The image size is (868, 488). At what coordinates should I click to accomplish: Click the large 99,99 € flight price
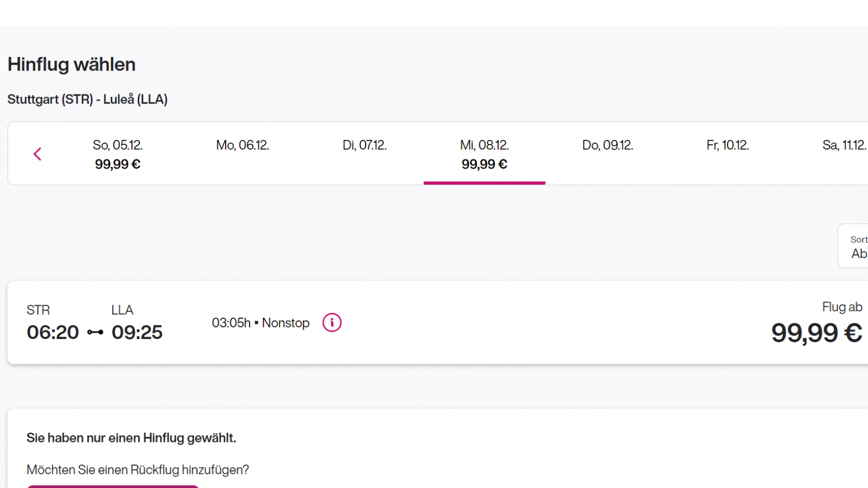tap(816, 333)
